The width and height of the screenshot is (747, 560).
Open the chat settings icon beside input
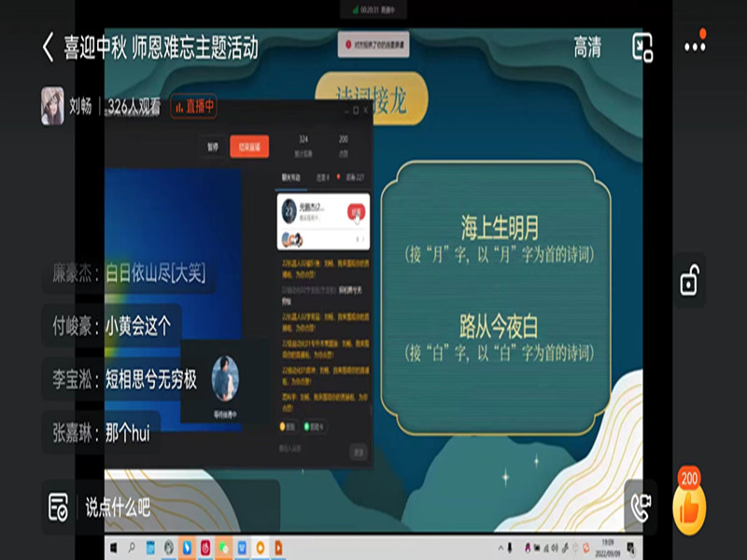click(x=58, y=508)
